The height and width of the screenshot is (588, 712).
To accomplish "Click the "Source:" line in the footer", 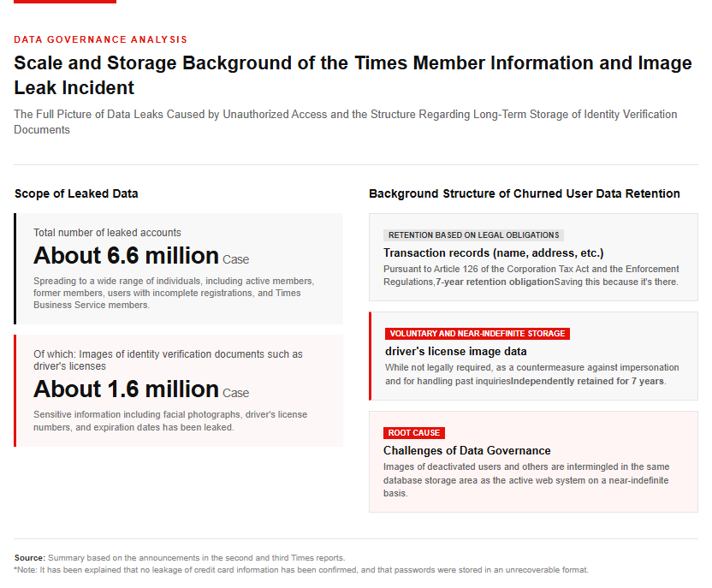I will 180,557.
